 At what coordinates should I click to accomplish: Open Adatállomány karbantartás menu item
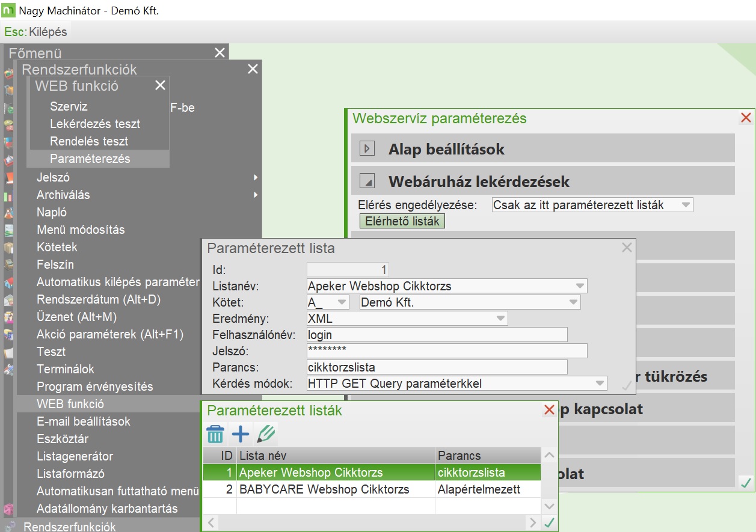[107, 509]
